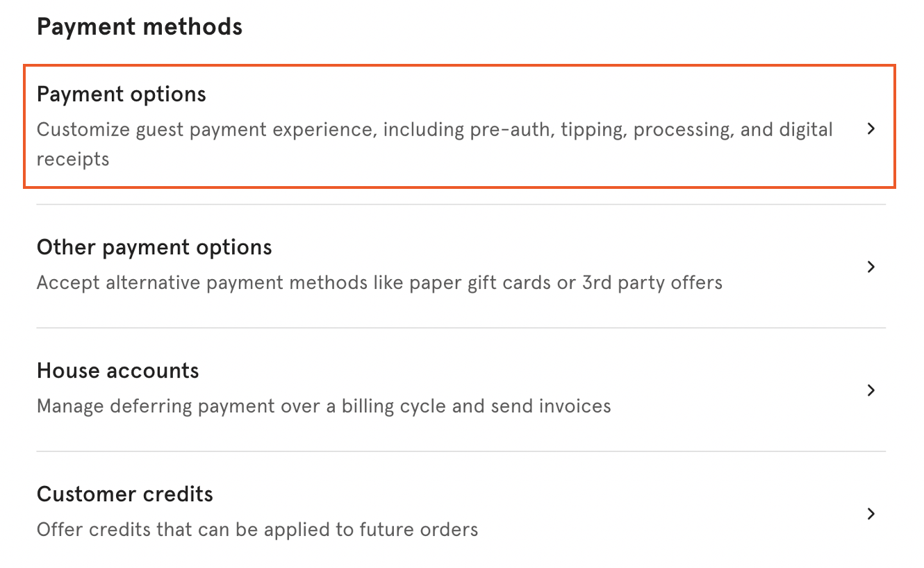924x568 pixels.
Task: Click the Payment options chevron arrow
Action: click(871, 128)
